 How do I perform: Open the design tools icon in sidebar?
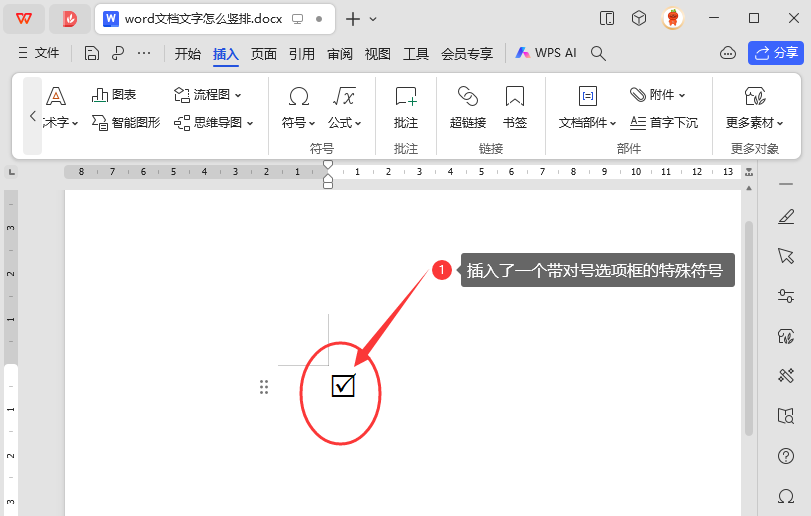point(786,375)
